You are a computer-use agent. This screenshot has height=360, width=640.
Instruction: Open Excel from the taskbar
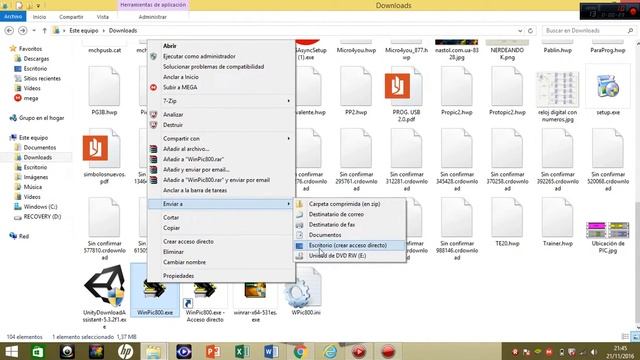pos(242,351)
